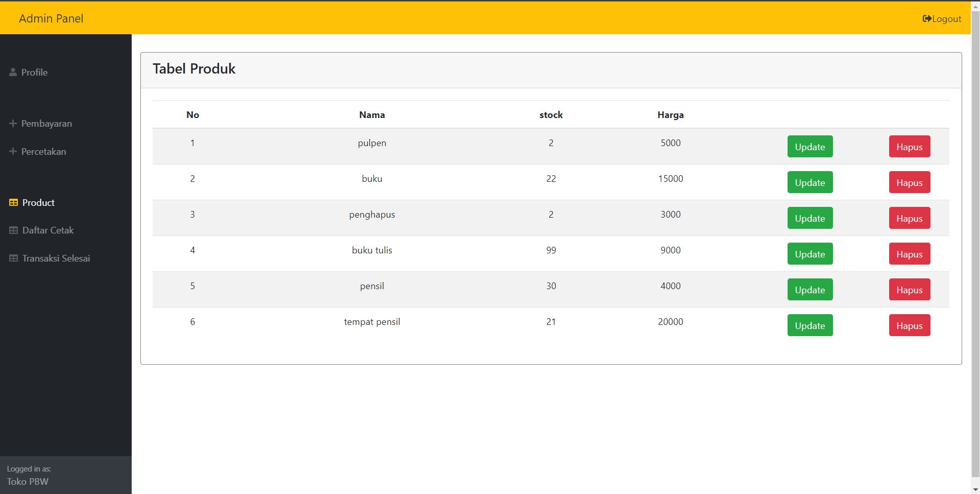Select the tempat pensil name cell
This screenshot has width=980, height=494.
click(372, 322)
